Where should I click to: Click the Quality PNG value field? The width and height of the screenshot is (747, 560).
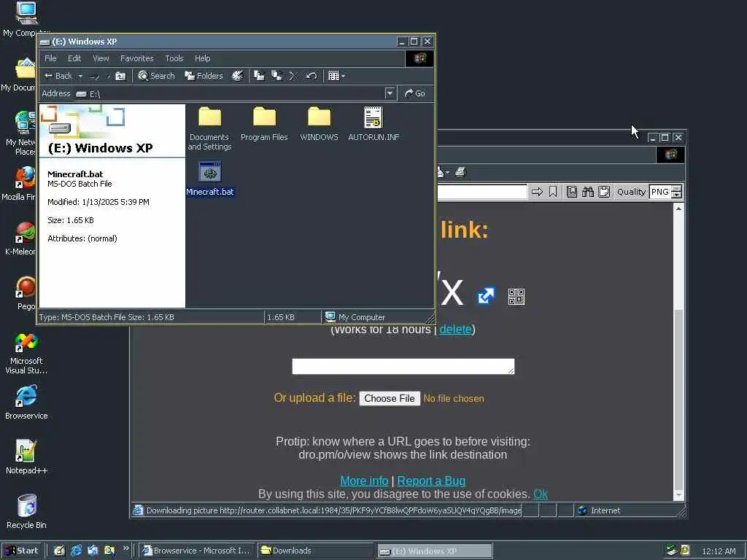(x=660, y=192)
